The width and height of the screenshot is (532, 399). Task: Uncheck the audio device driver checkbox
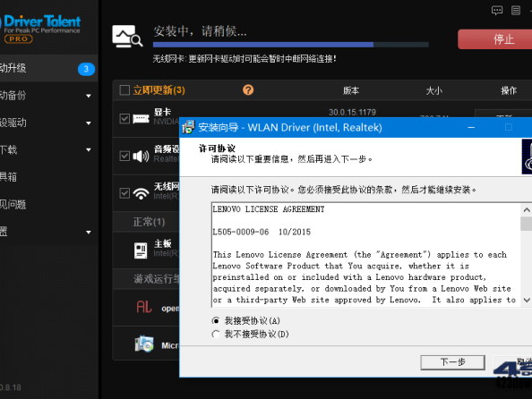124,156
